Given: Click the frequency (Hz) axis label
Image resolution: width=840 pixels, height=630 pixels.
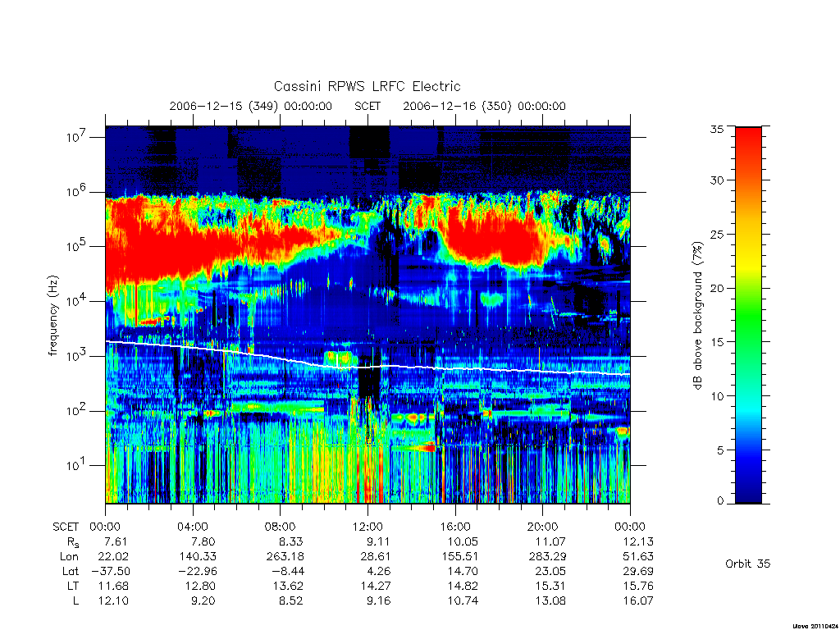Looking at the screenshot, I should pyautogui.click(x=52, y=316).
